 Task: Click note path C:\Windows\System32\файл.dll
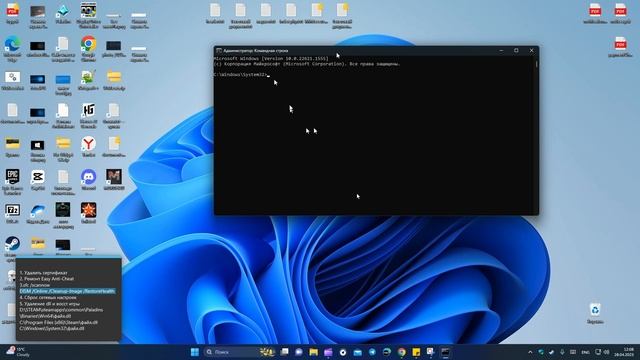click(52, 328)
